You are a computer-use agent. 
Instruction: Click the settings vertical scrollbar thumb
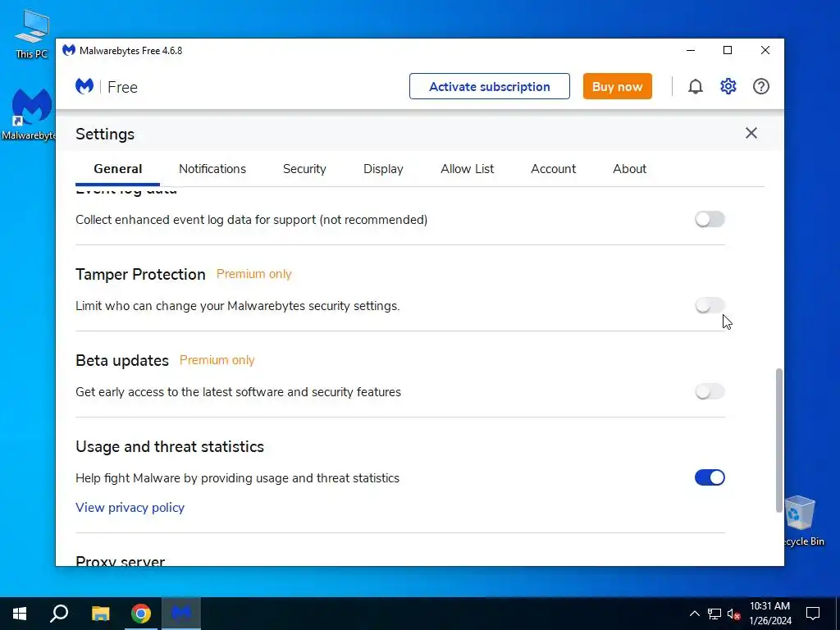tap(778, 441)
